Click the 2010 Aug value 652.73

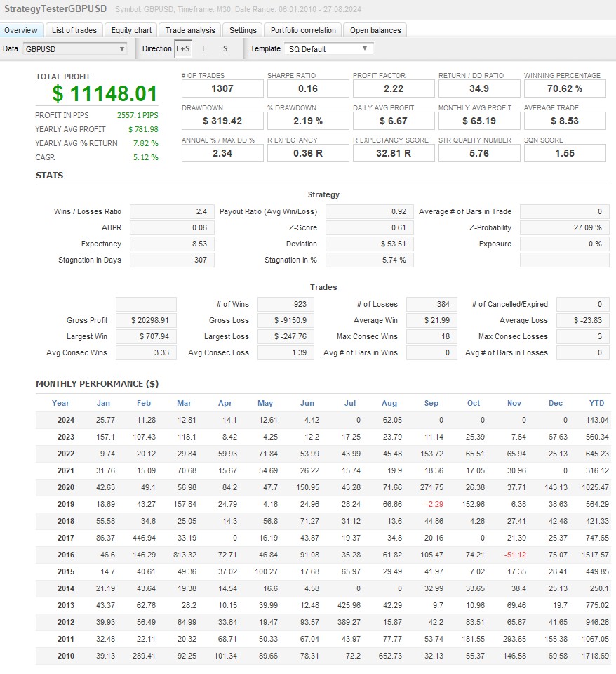[391, 656]
